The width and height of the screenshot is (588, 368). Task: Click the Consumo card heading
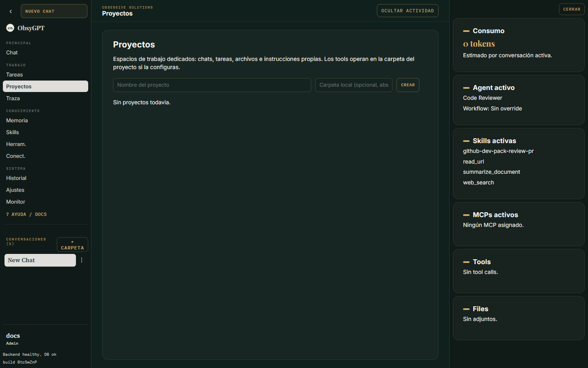point(488,31)
